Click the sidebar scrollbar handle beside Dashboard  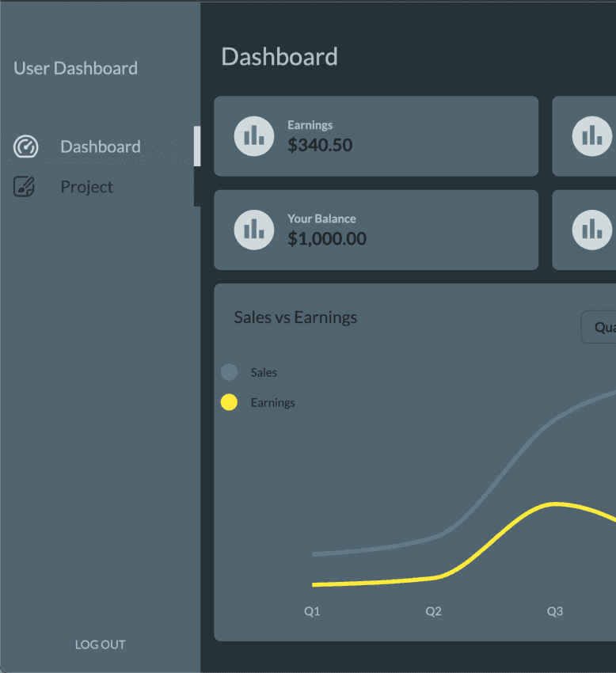[197, 146]
